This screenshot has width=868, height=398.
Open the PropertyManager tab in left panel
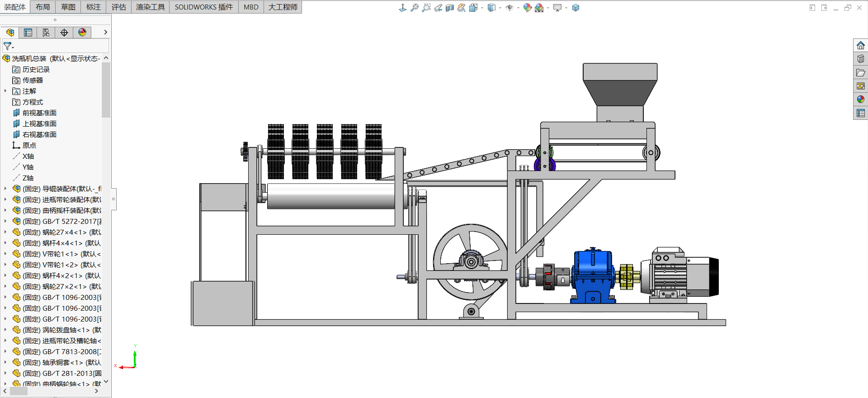28,33
